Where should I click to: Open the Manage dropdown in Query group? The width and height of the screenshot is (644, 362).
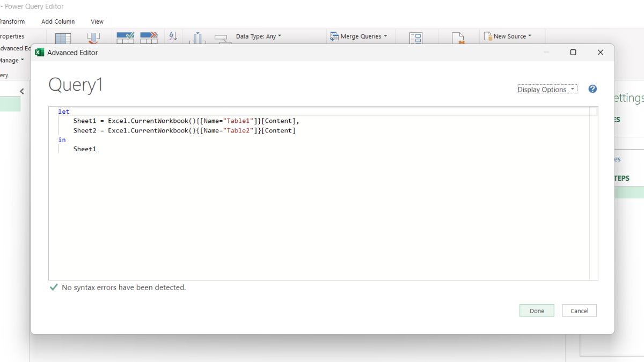pos(12,61)
